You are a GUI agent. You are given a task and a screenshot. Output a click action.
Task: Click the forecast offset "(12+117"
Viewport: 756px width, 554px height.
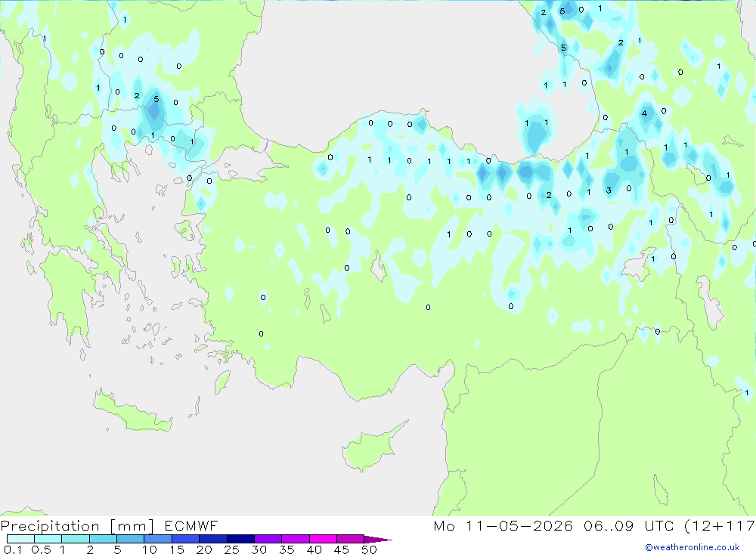[720, 525]
